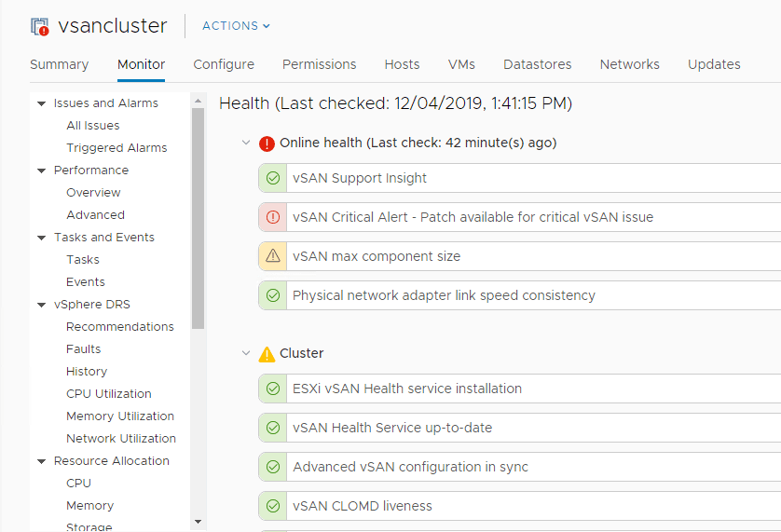Click red alert icon beside vSAN Critical Alert
The width and height of the screenshot is (781, 532).
coord(273,217)
